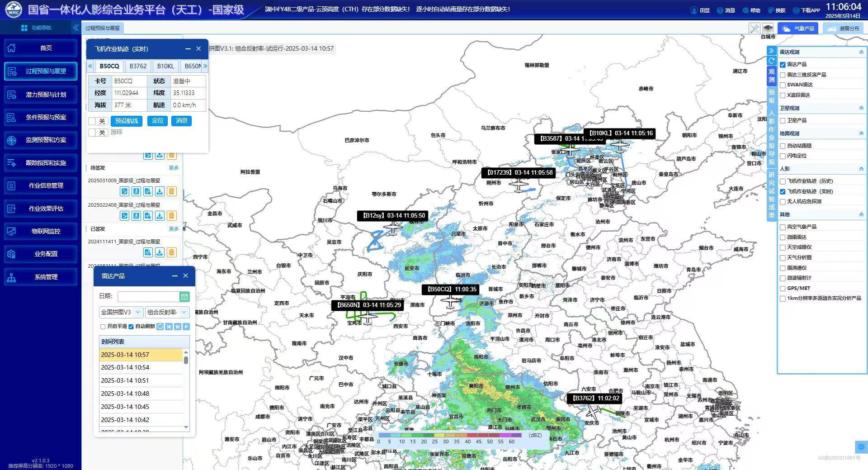Open the 全国拼图V3 dropdown
This screenshot has width=868, height=470.
pyautogui.click(x=121, y=312)
